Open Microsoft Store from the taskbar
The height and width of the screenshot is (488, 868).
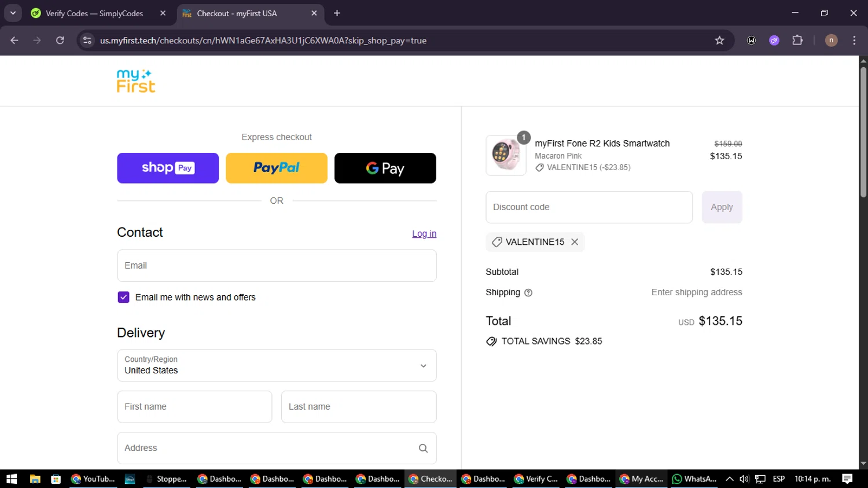tap(56, 479)
